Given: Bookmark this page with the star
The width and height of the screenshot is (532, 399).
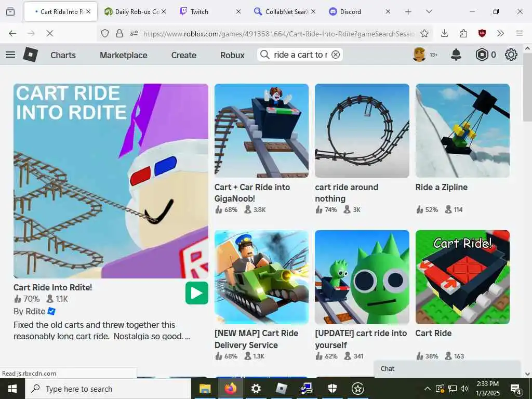Looking at the screenshot, I should pos(424,33).
